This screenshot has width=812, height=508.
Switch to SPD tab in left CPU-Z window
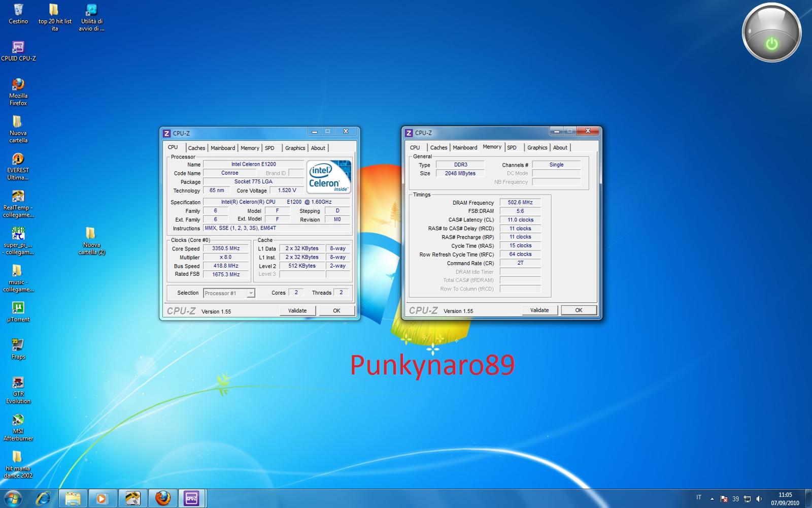(x=270, y=148)
